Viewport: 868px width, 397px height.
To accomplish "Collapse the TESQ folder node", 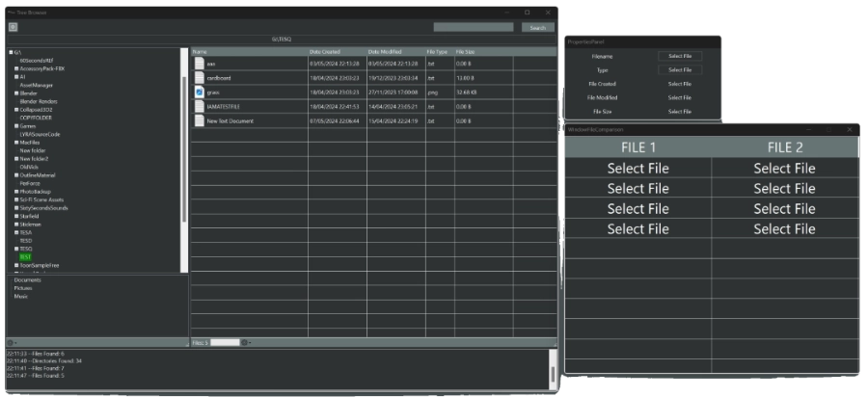I will [16, 249].
